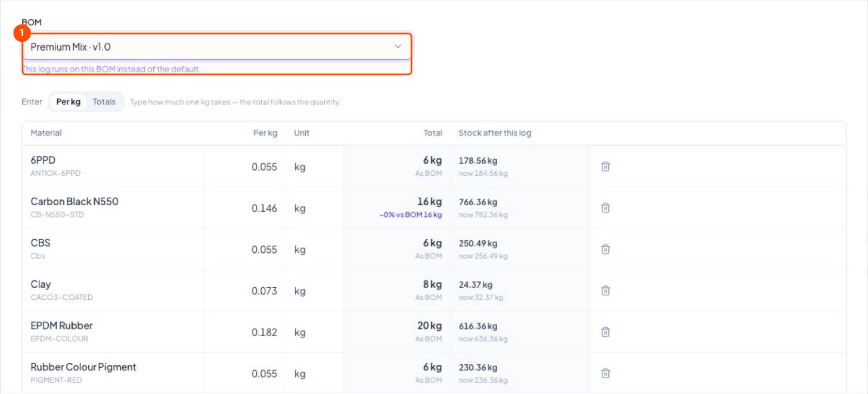Click the Carbon Black N550 material name
The width and height of the screenshot is (868, 394).
75,201
